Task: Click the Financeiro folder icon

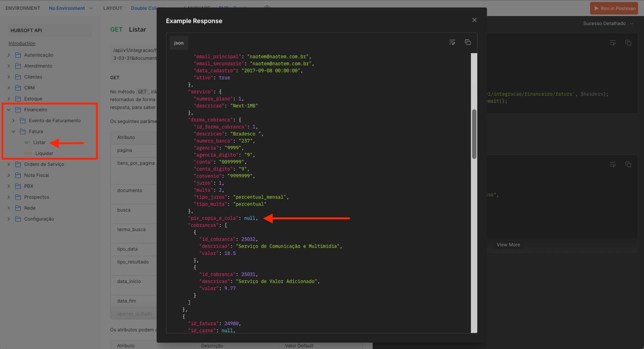Action: click(x=18, y=110)
